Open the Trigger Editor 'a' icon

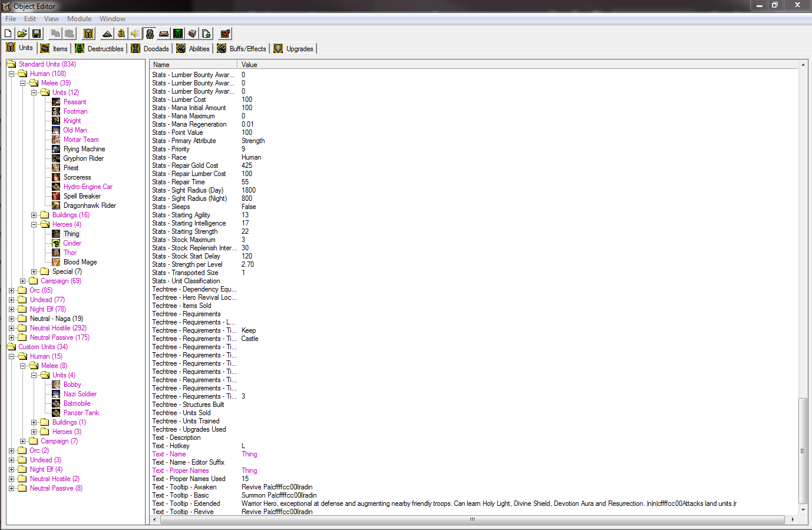(121, 34)
